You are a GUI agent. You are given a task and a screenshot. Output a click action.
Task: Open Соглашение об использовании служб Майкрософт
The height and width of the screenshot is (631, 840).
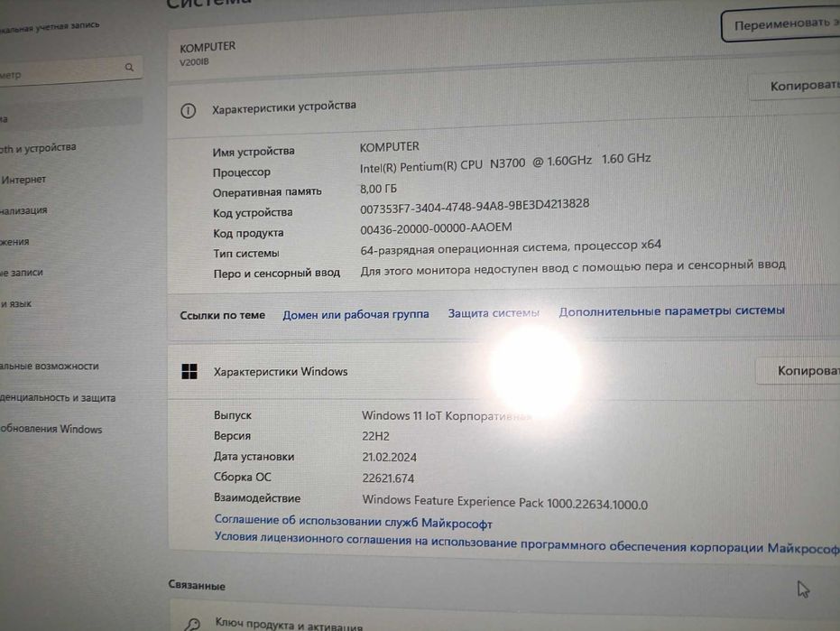(353, 522)
